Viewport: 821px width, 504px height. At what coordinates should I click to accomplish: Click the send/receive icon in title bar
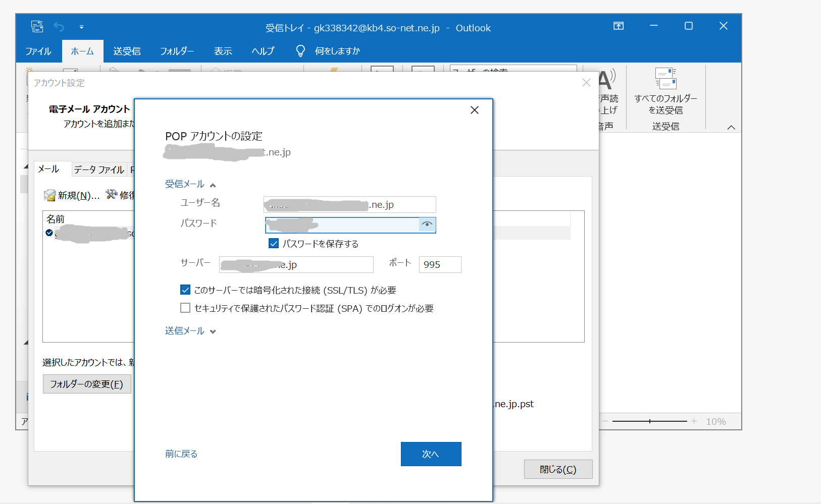37,27
